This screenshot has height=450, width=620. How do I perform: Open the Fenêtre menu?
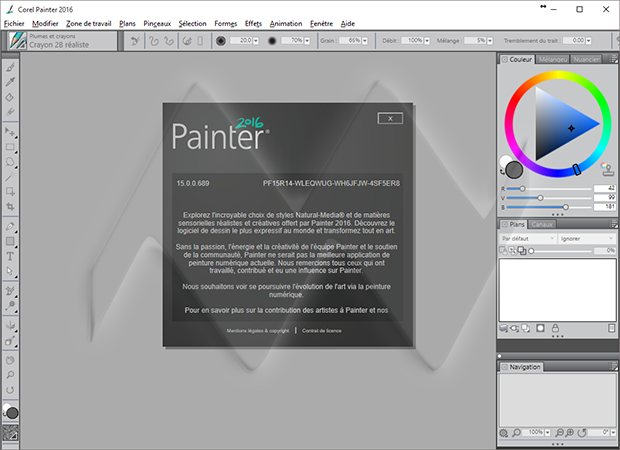click(x=321, y=24)
